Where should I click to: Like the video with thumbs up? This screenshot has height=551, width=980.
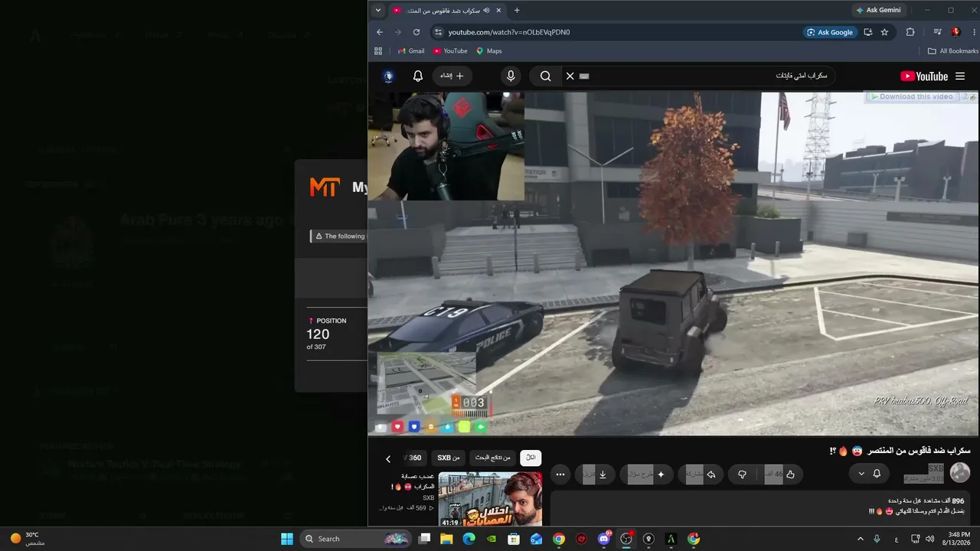(790, 474)
